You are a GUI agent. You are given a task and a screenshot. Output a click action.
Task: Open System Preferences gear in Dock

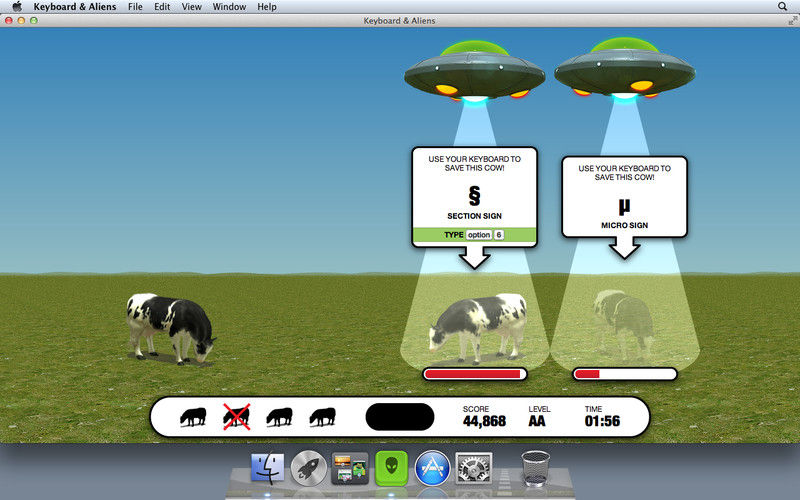pos(473,468)
